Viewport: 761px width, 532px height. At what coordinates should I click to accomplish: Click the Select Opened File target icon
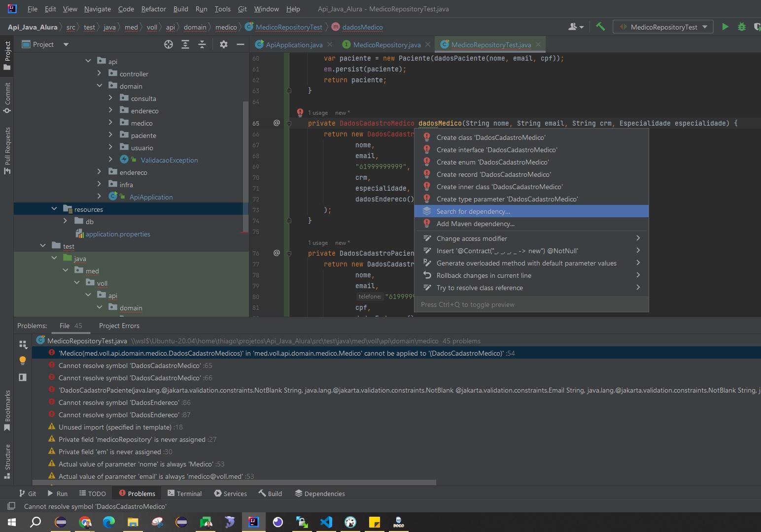tap(169, 44)
